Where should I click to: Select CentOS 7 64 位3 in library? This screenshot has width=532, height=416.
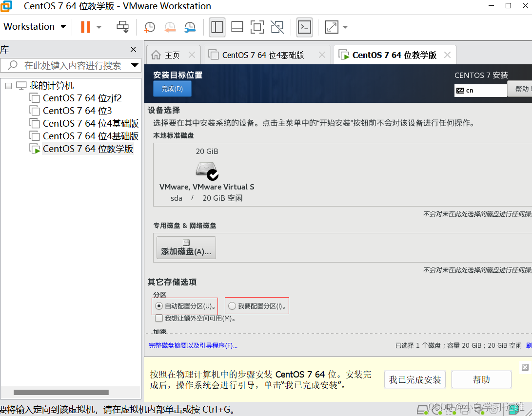click(78, 111)
